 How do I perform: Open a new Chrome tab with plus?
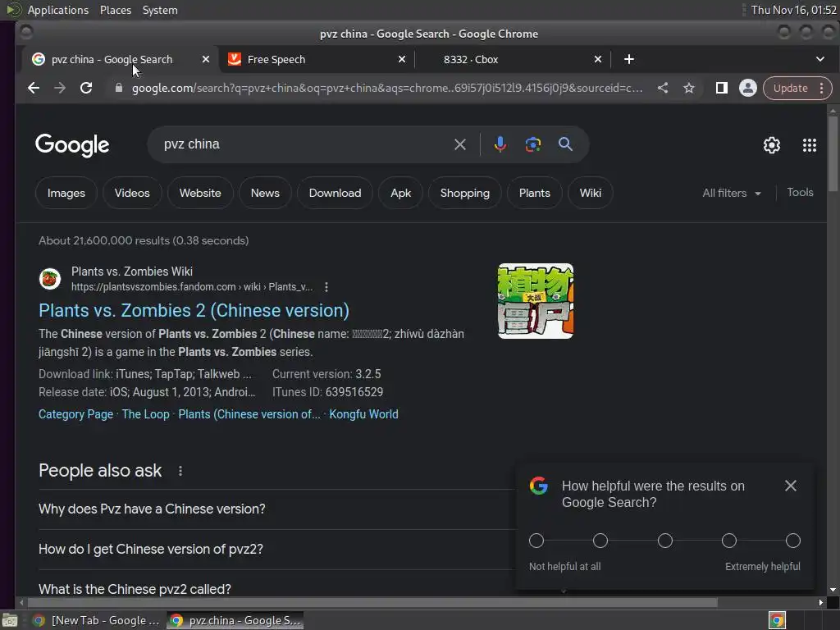click(x=629, y=59)
